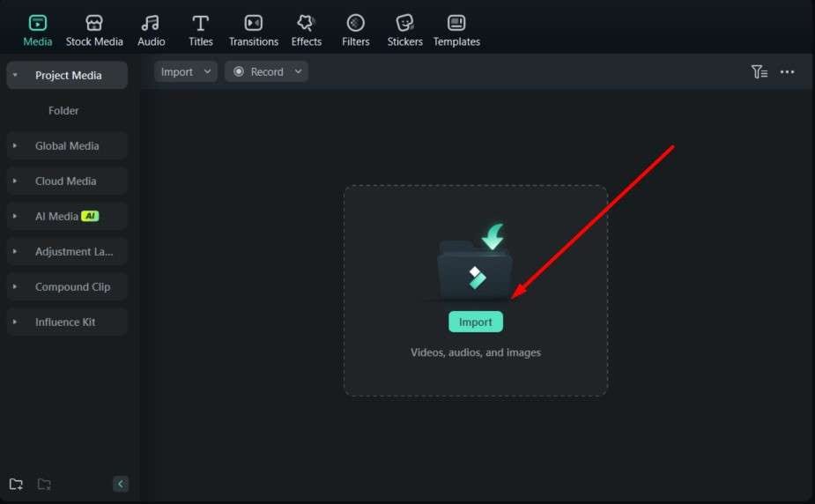Open the Media tab icon
The image size is (815, 504).
tap(37, 23)
